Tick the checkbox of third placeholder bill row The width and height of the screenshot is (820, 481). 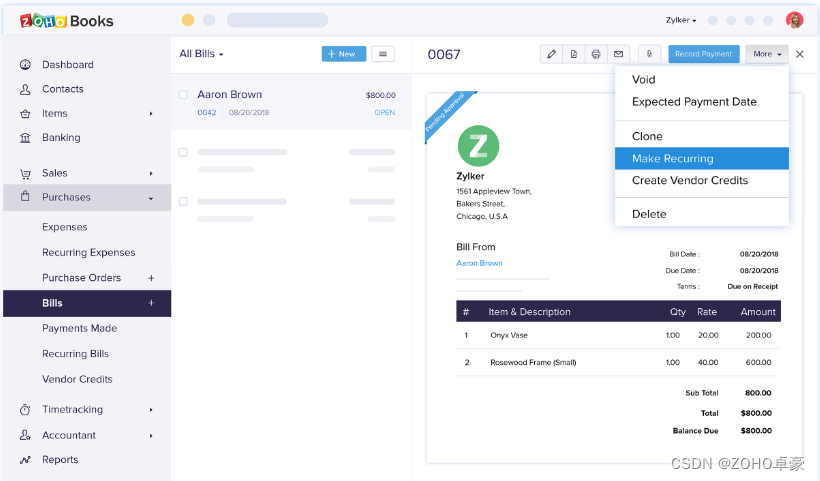pos(183,201)
